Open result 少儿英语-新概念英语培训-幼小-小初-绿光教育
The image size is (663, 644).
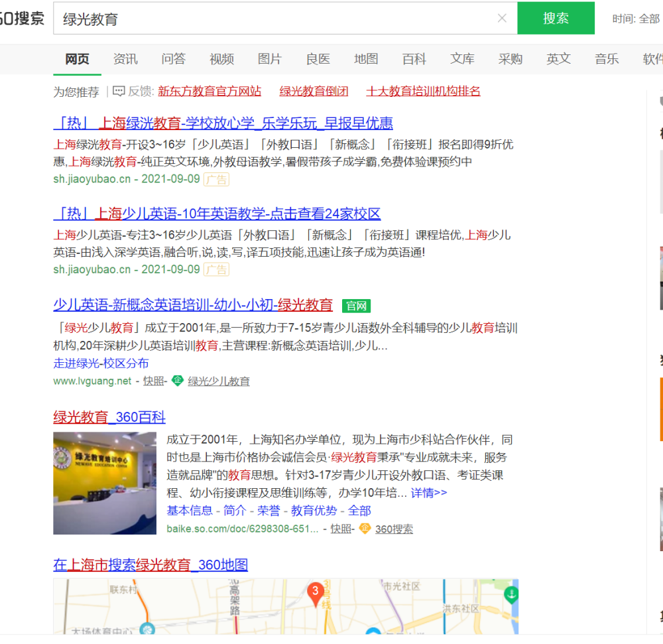(x=193, y=304)
